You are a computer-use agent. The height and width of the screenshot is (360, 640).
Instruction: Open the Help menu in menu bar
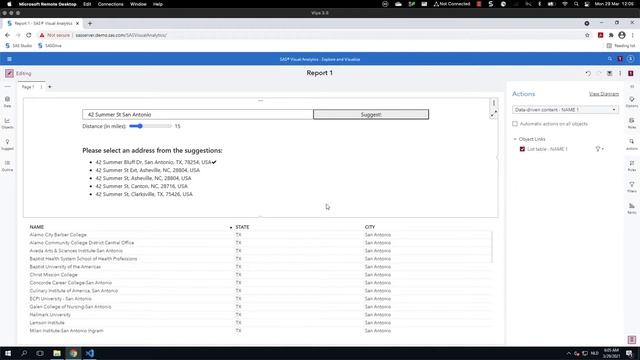click(158, 4)
